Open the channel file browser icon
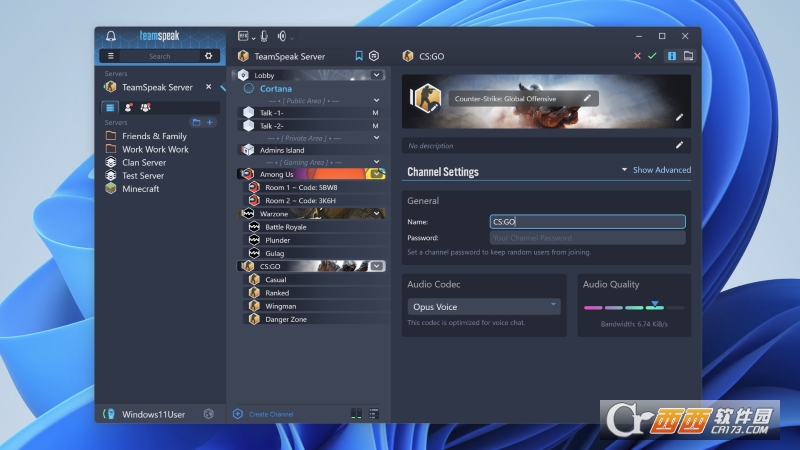The height and width of the screenshot is (450, 800). 688,56
